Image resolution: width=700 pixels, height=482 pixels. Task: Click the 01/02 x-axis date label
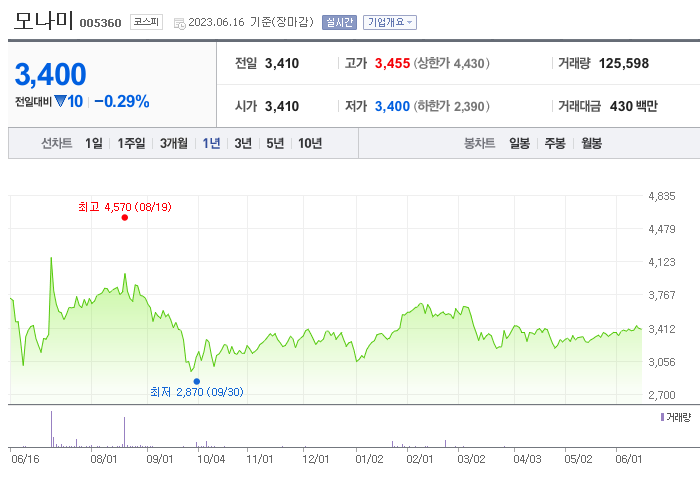369,459
